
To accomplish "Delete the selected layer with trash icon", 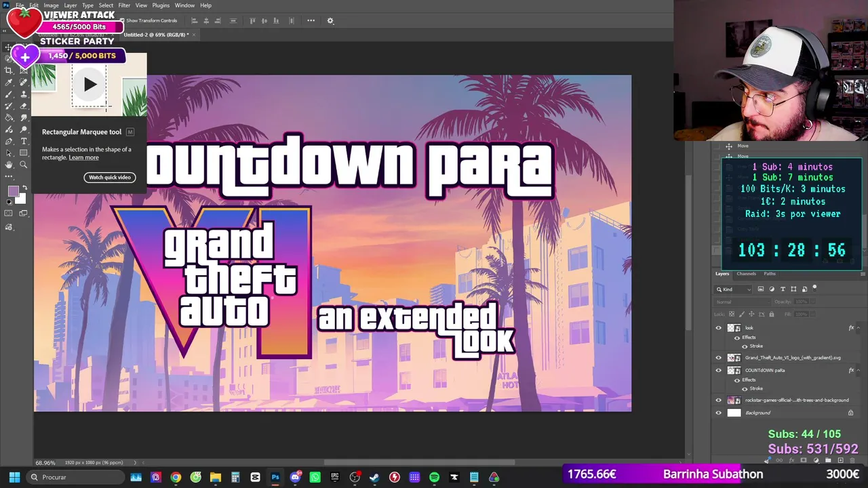I will (852, 461).
